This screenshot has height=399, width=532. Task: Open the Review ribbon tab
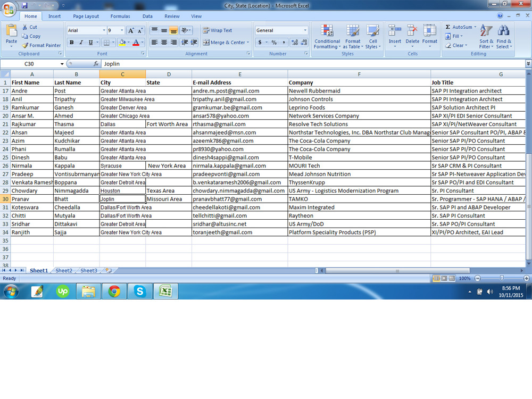(172, 16)
